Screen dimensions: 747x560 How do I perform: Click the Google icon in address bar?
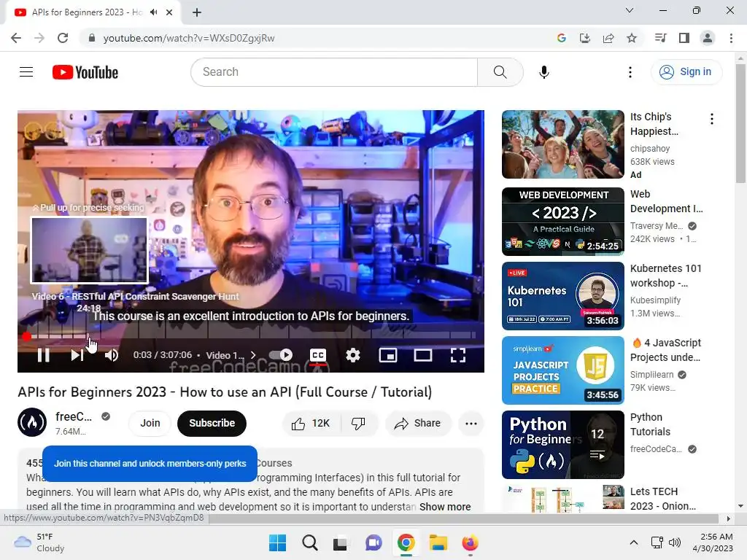(x=561, y=38)
